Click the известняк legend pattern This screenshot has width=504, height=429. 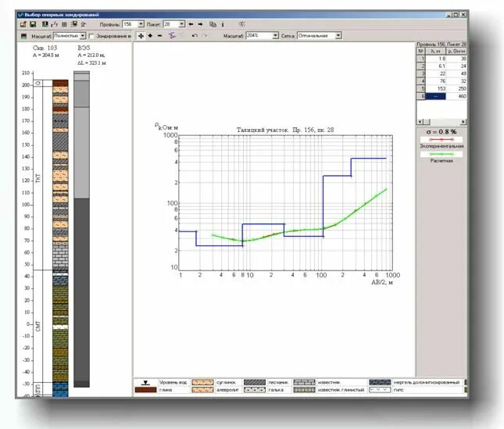click(x=305, y=382)
